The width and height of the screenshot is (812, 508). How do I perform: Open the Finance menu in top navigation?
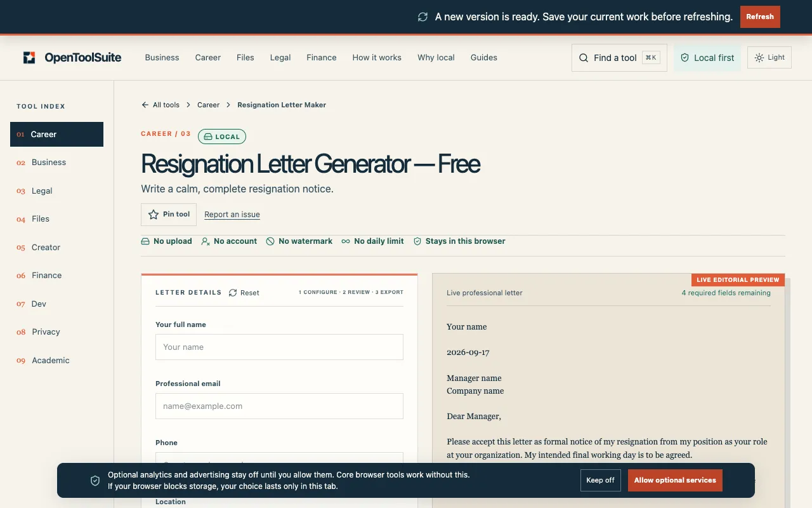[x=322, y=57]
